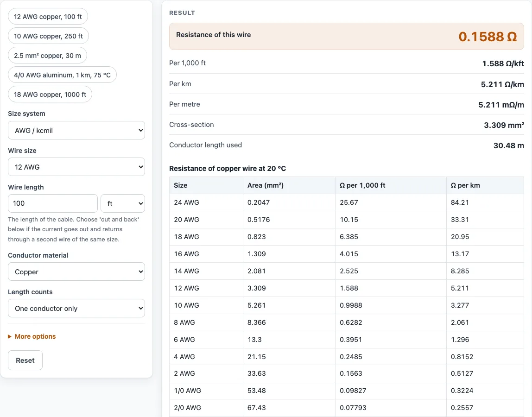Expand the More options section

32,336
